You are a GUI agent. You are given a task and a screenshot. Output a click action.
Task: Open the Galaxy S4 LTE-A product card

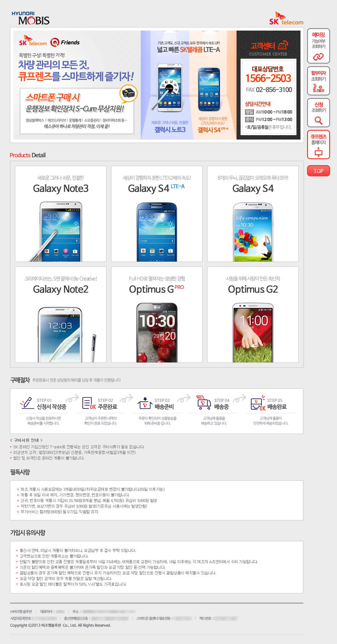coord(157,214)
